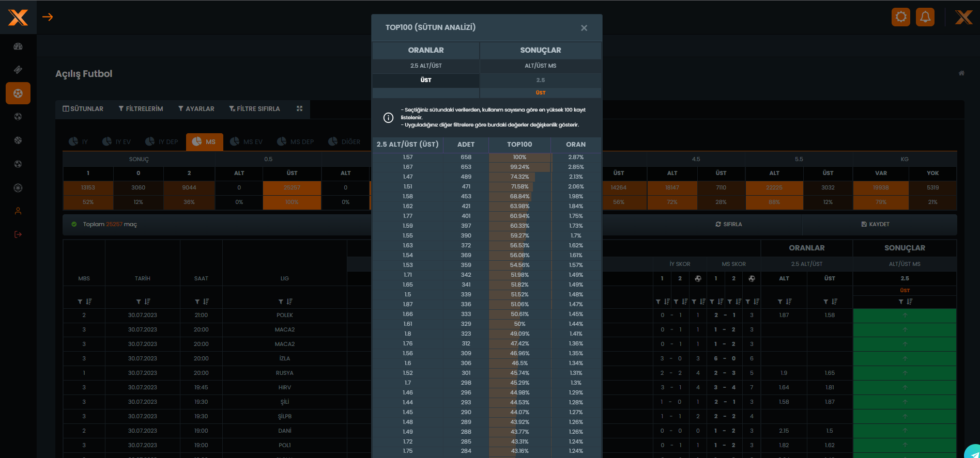Click the notification bell icon
This screenshot has height=458, width=980.
(925, 17)
